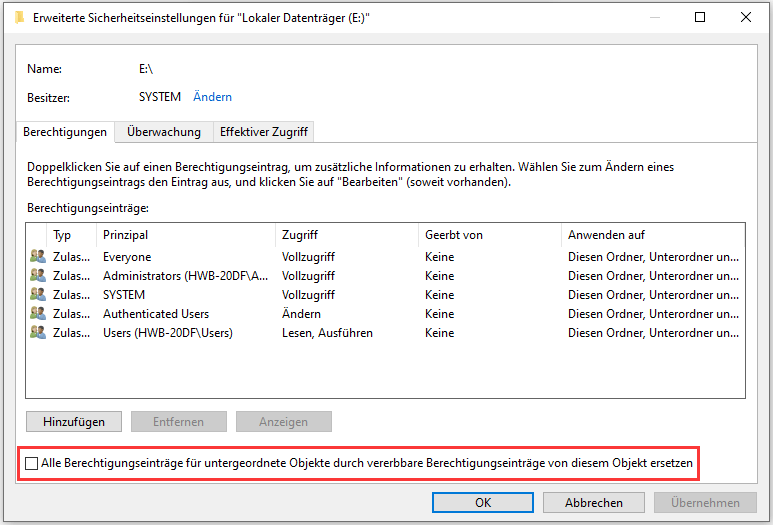Confirm the dialog with OK
Image resolution: width=773 pixels, height=525 pixels.
483,503
